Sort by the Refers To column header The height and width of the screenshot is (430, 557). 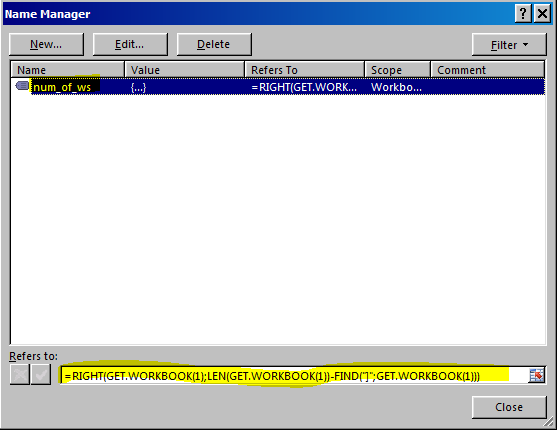305,70
